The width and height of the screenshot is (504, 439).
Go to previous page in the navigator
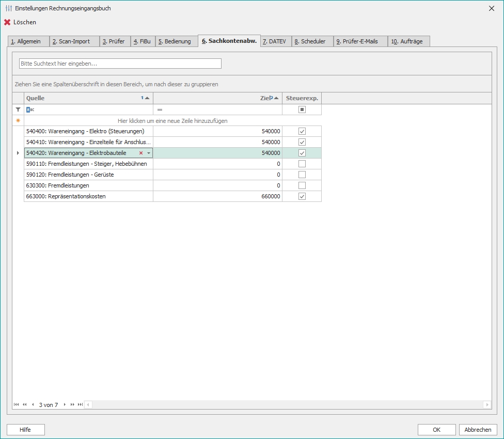pos(25,404)
